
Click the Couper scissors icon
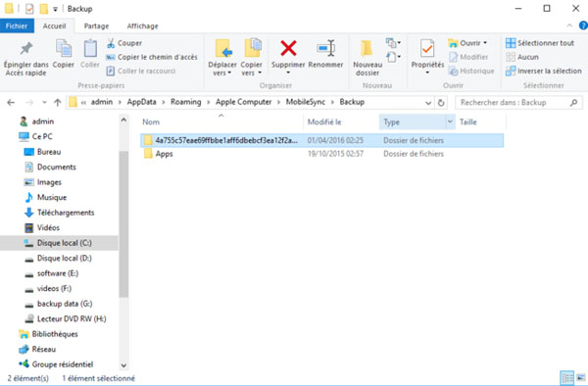[111, 43]
